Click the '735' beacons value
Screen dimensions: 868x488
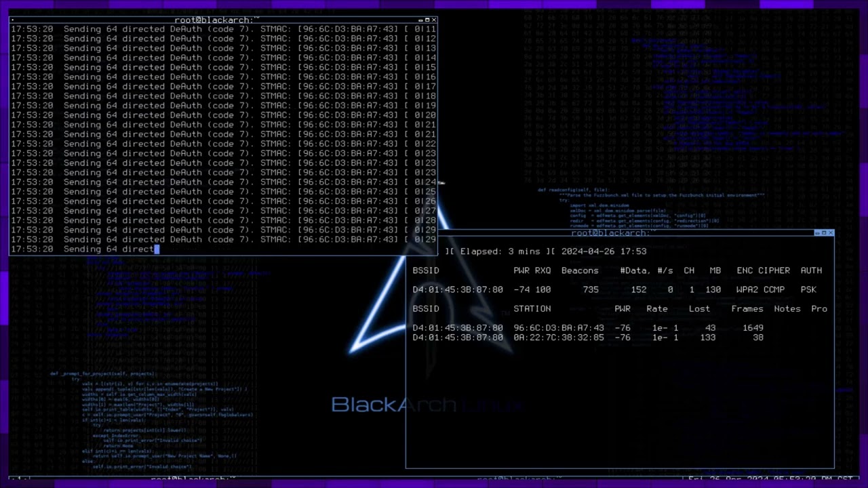click(591, 289)
